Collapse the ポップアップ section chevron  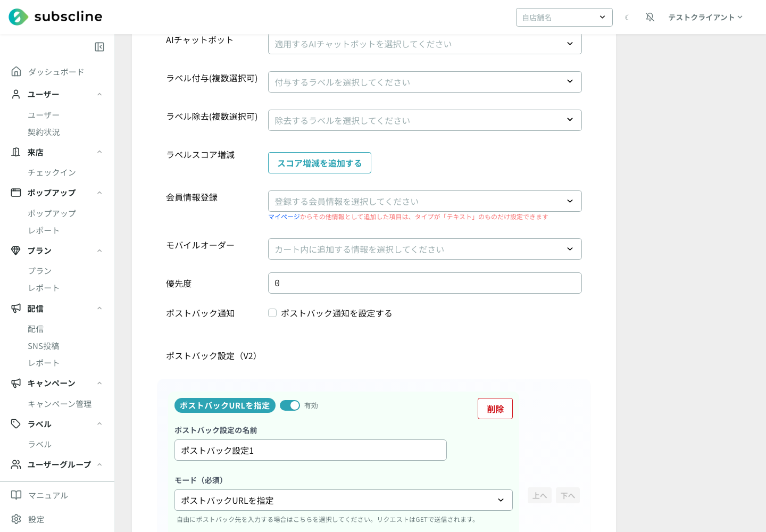coord(99,193)
